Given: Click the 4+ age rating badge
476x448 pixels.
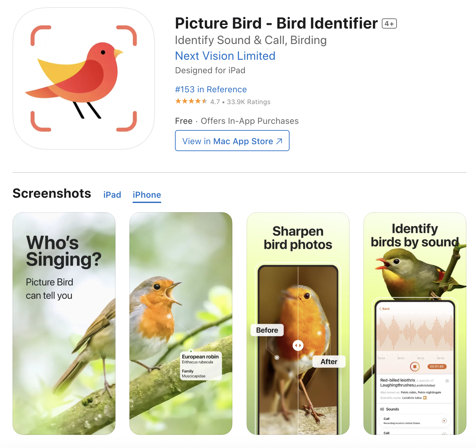Looking at the screenshot, I should [389, 24].
